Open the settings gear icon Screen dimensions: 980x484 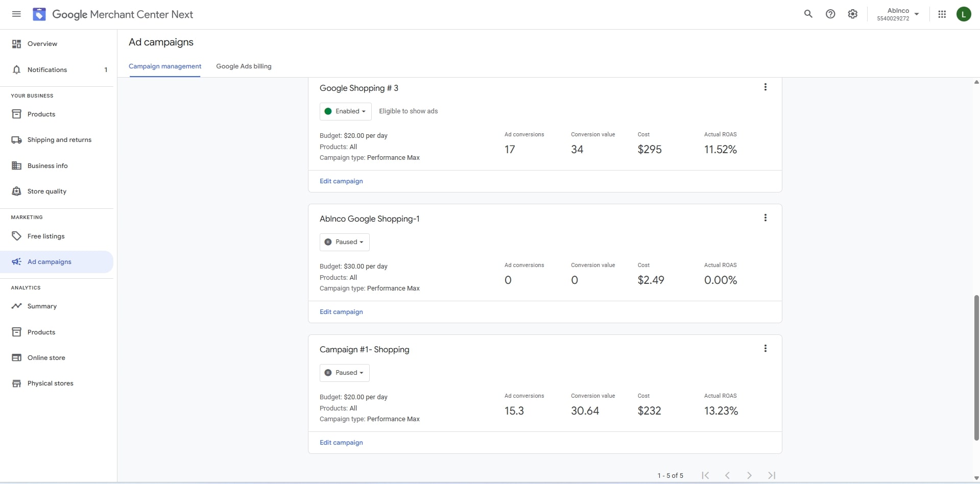coord(853,14)
